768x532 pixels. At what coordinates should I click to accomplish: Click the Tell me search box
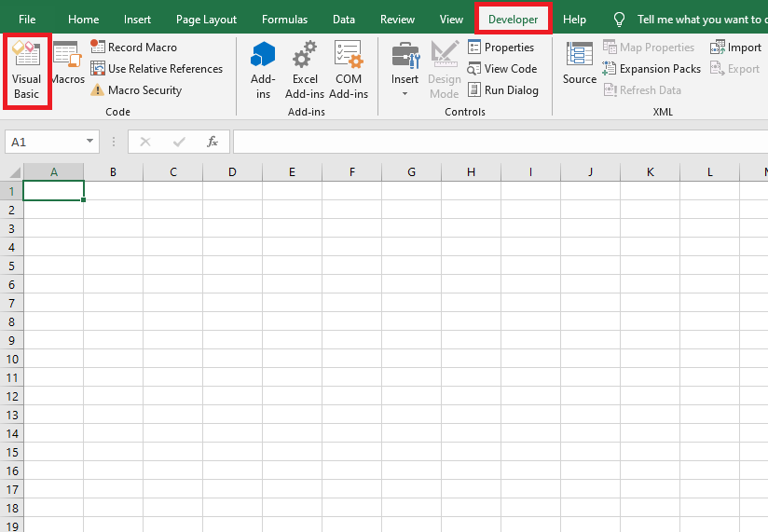tap(702, 19)
